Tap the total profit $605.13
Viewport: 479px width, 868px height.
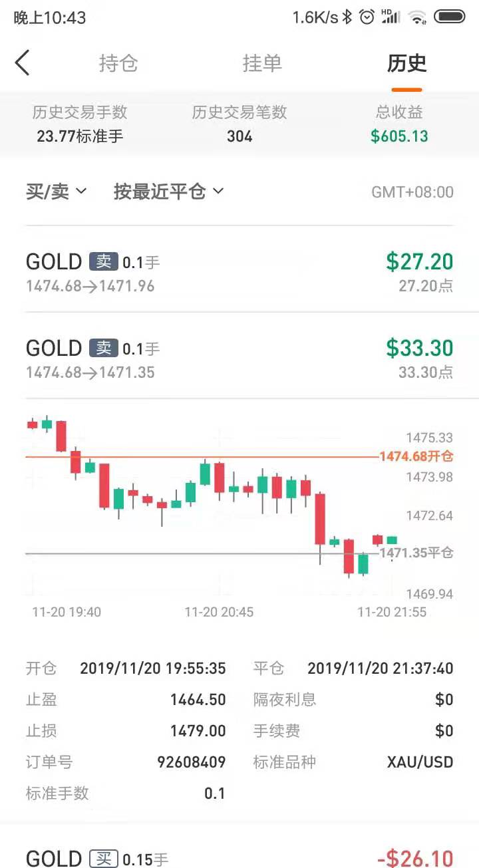click(399, 136)
